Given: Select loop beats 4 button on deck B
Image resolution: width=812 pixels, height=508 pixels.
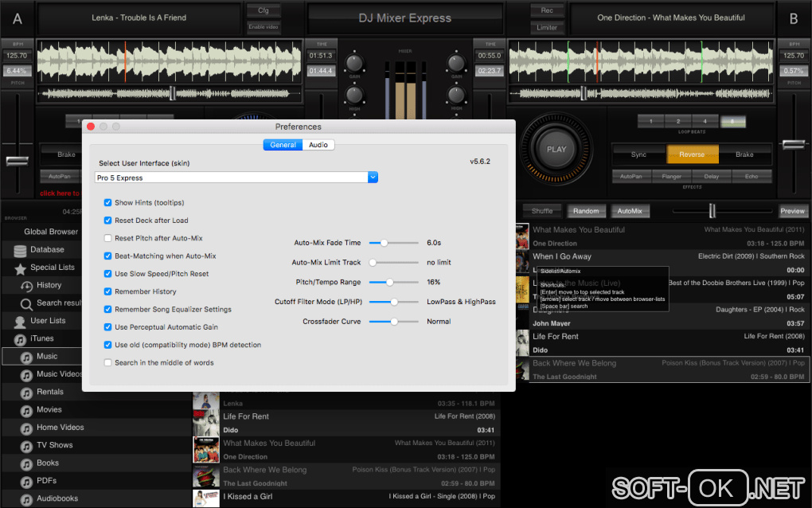Looking at the screenshot, I should point(705,121).
